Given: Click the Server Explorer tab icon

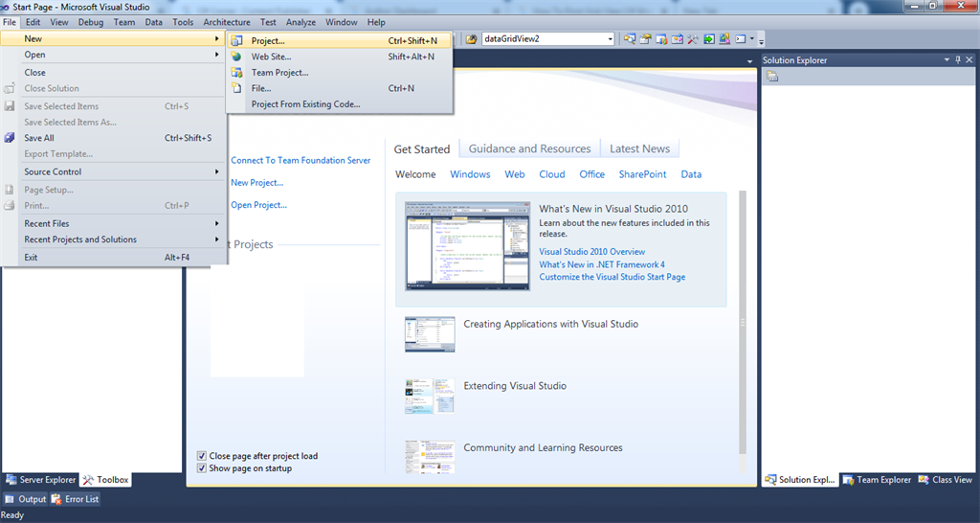Looking at the screenshot, I should 11,480.
